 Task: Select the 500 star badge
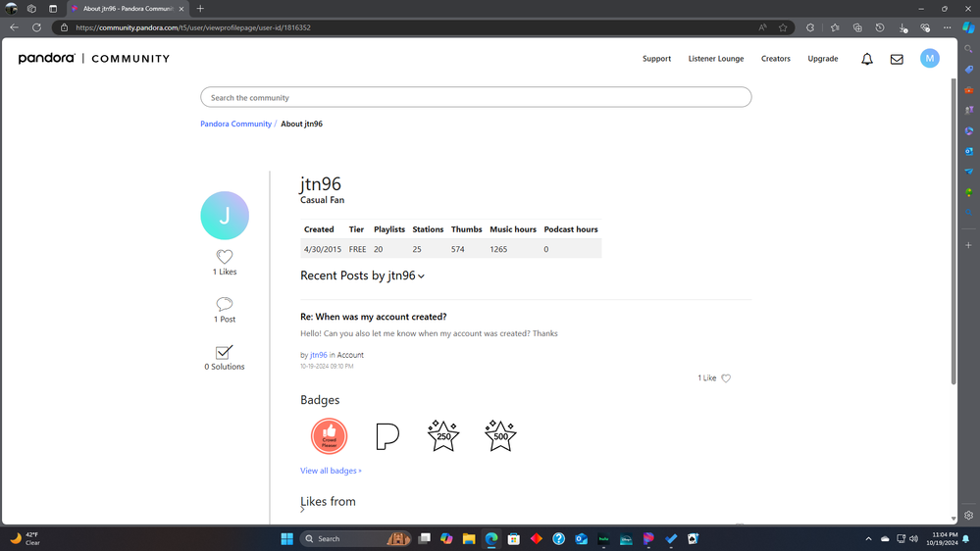point(500,436)
